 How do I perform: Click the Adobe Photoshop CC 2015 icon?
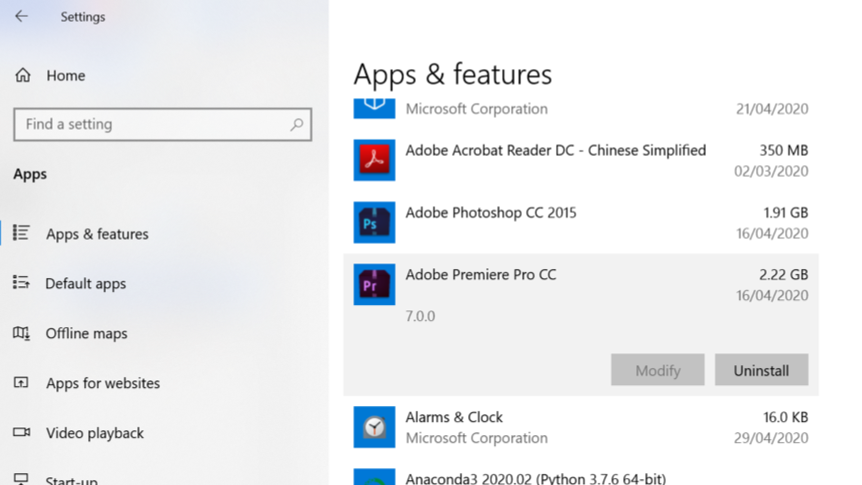click(x=374, y=222)
